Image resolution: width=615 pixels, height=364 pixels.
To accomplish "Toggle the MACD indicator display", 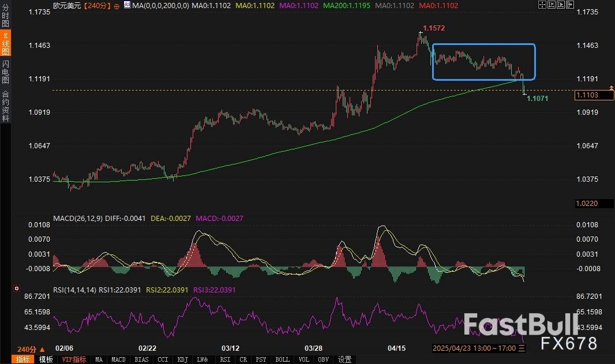I will [118, 359].
